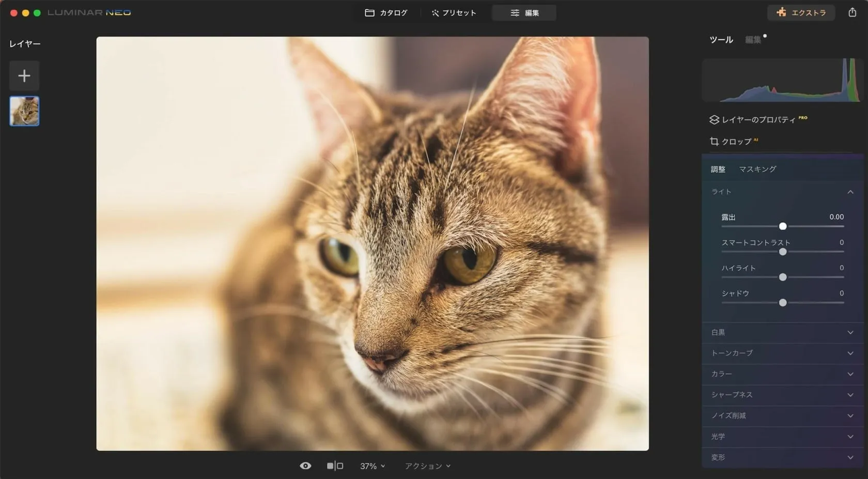
Task: Select the 編集 edit tab at top
Action: tap(524, 12)
